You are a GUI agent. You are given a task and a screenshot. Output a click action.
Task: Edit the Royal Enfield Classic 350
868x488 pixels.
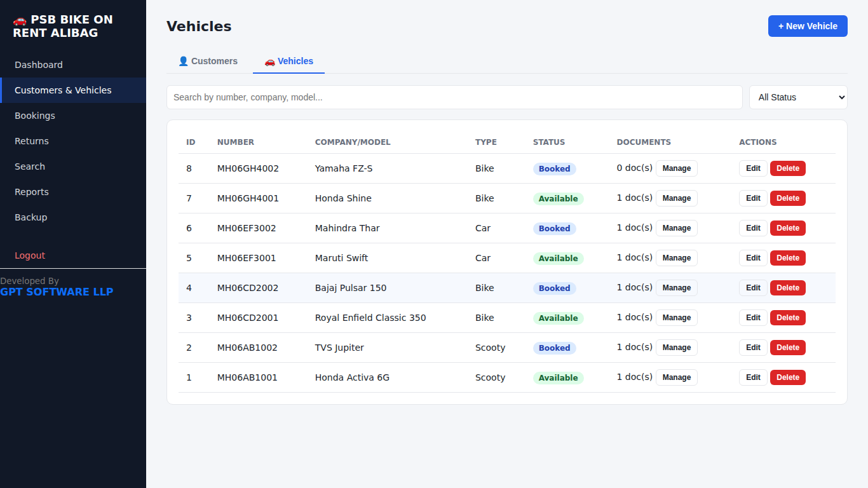tap(753, 318)
